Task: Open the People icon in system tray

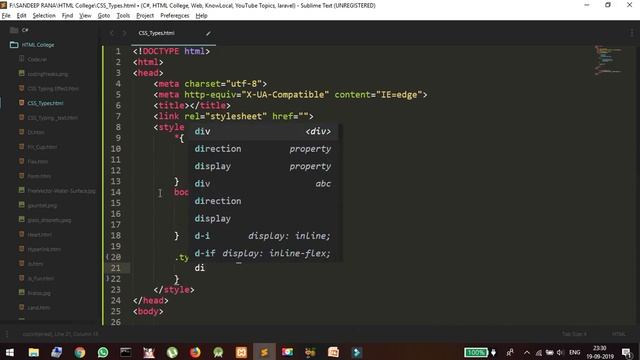Action: pyautogui.click(x=510, y=352)
